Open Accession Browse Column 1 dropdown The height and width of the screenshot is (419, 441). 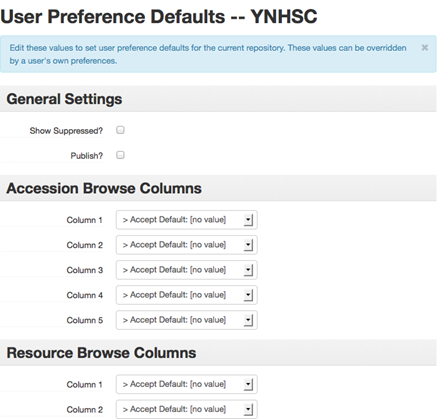point(187,220)
